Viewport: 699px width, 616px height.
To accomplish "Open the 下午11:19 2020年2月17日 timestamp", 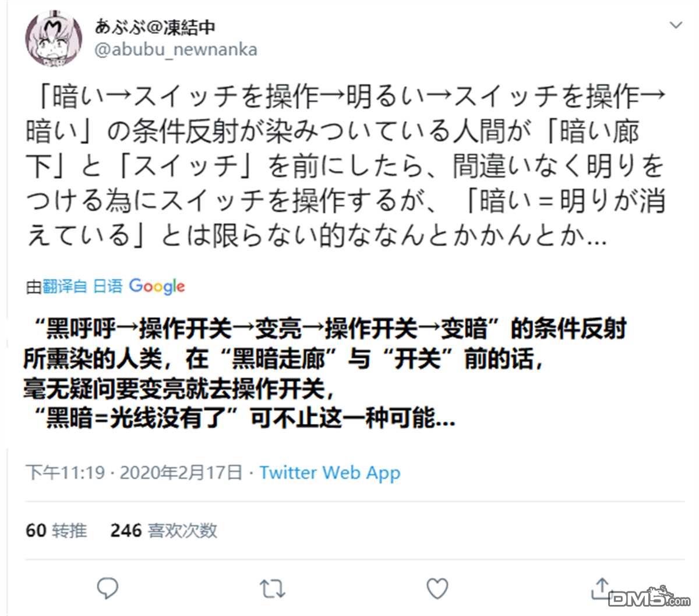I will [x=134, y=472].
